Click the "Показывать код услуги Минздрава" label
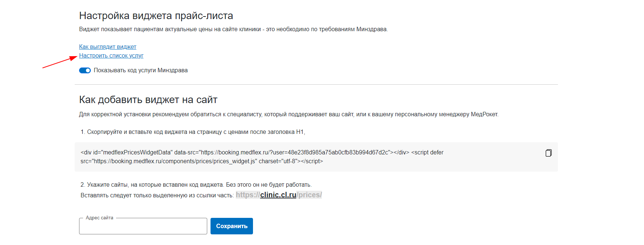 (141, 70)
